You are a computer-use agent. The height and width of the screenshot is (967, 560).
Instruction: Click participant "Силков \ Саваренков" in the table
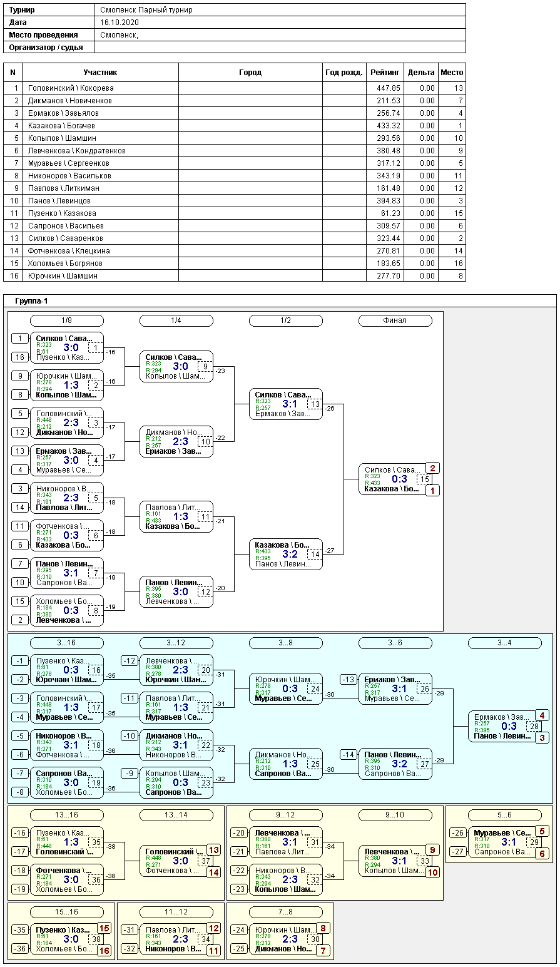tap(65, 238)
